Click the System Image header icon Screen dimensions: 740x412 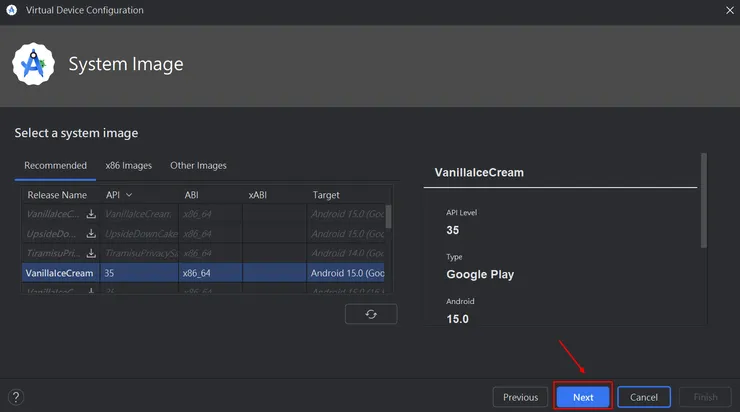pos(32,64)
